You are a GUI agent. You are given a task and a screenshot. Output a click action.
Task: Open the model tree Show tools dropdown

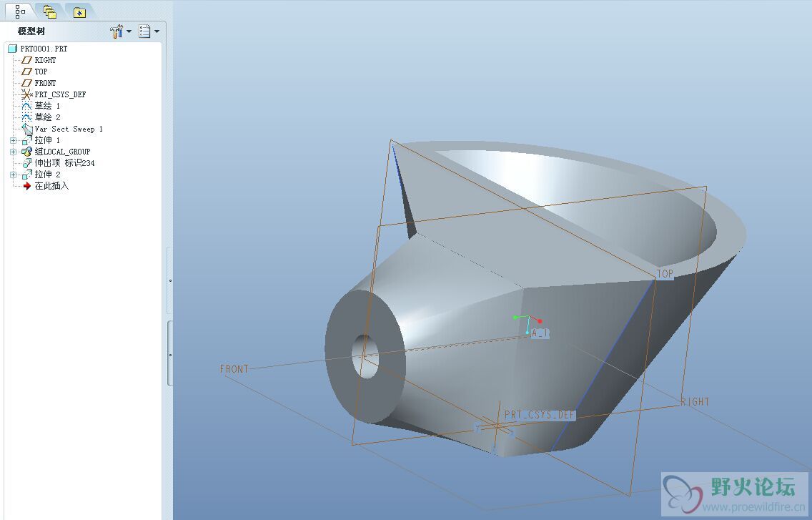pyautogui.click(x=121, y=31)
